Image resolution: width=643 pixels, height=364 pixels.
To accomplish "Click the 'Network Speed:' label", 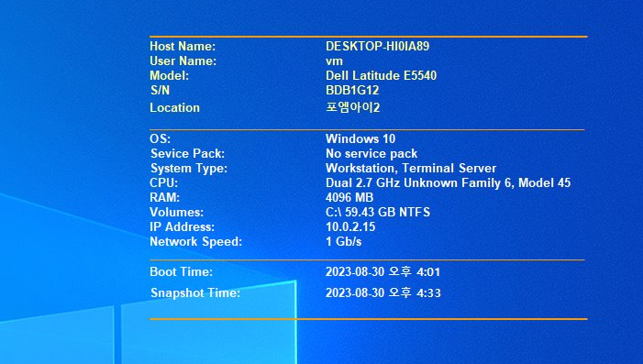I will tap(196, 242).
